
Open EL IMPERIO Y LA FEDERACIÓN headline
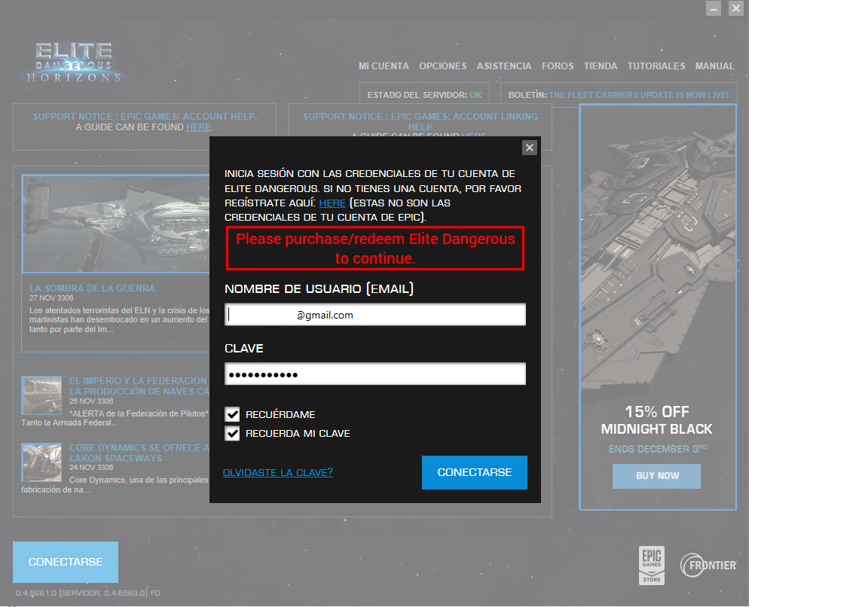(139, 386)
